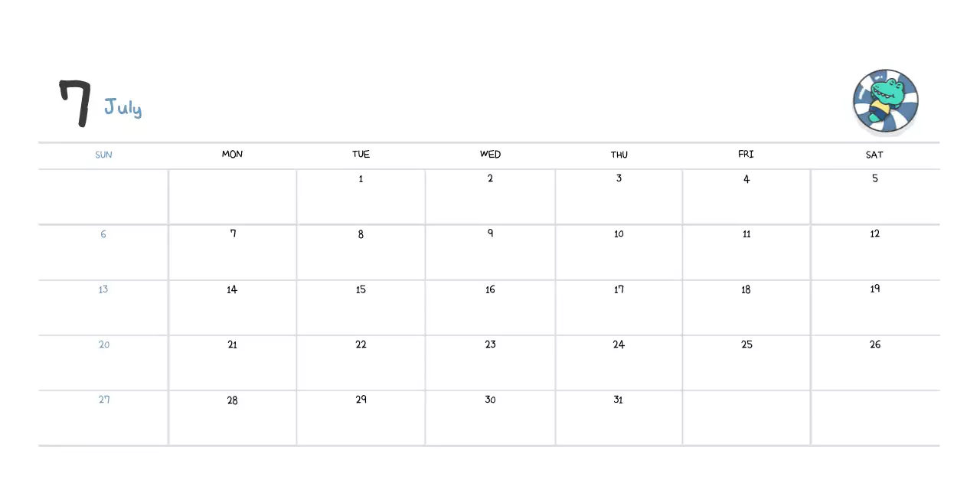980x480 pixels.
Task: Click Sunday July 6 date
Action: coord(103,251)
